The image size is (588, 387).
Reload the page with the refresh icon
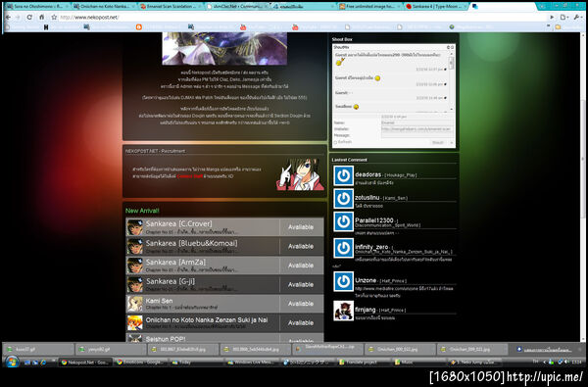[x=29, y=18]
